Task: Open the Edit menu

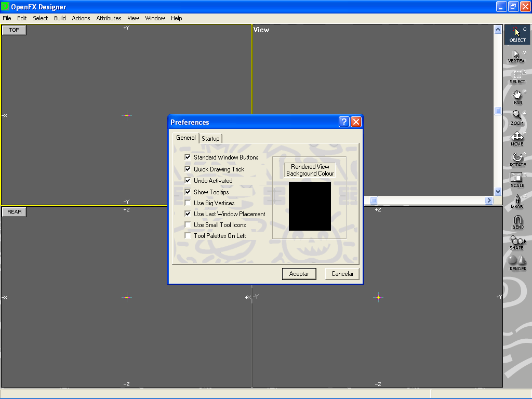Action: click(22, 18)
